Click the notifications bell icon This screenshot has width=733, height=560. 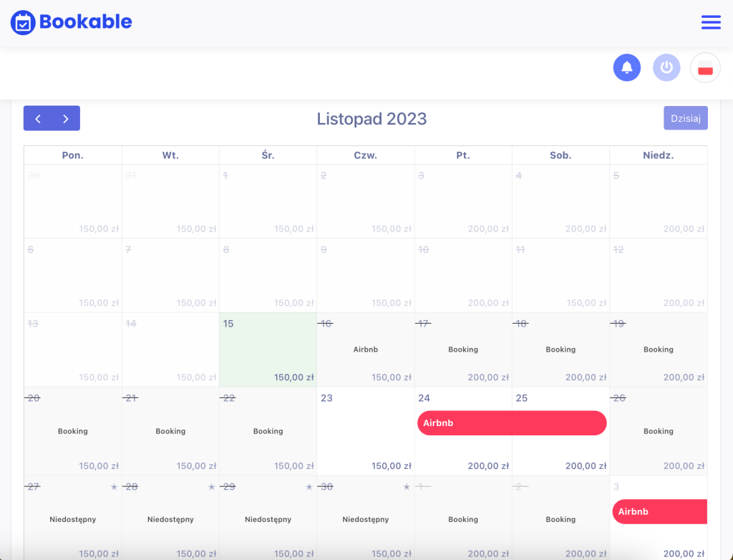627,67
